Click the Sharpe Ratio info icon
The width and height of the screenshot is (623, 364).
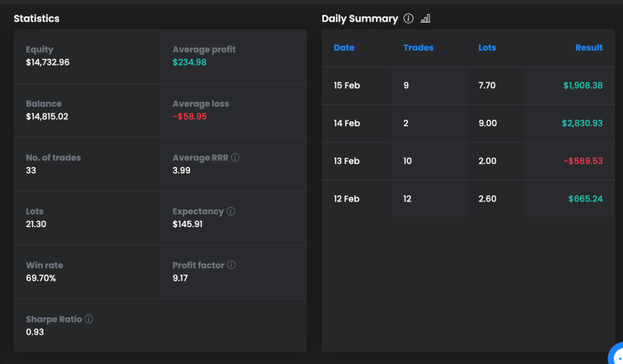click(89, 320)
